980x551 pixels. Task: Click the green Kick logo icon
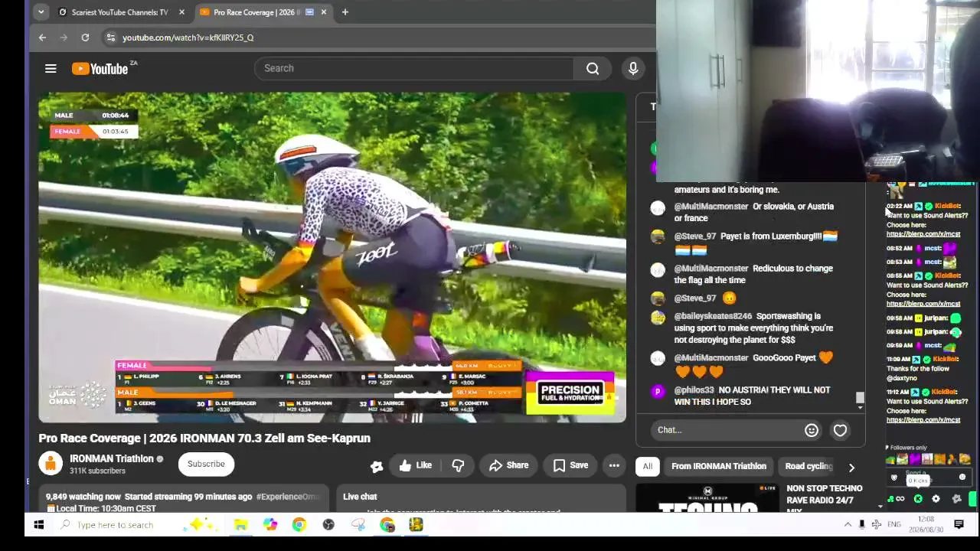(x=918, y=499)
